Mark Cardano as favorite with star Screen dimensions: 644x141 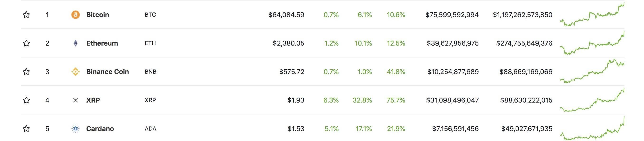26,128
